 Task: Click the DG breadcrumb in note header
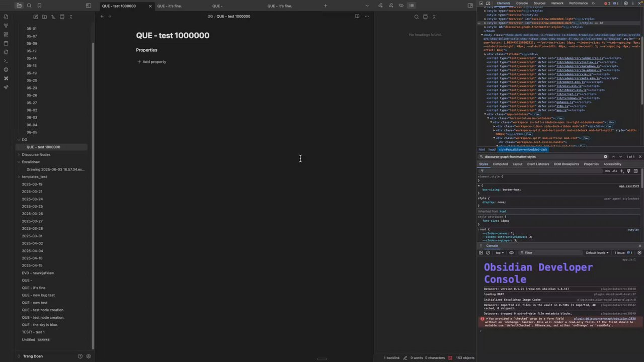point(210,16)
